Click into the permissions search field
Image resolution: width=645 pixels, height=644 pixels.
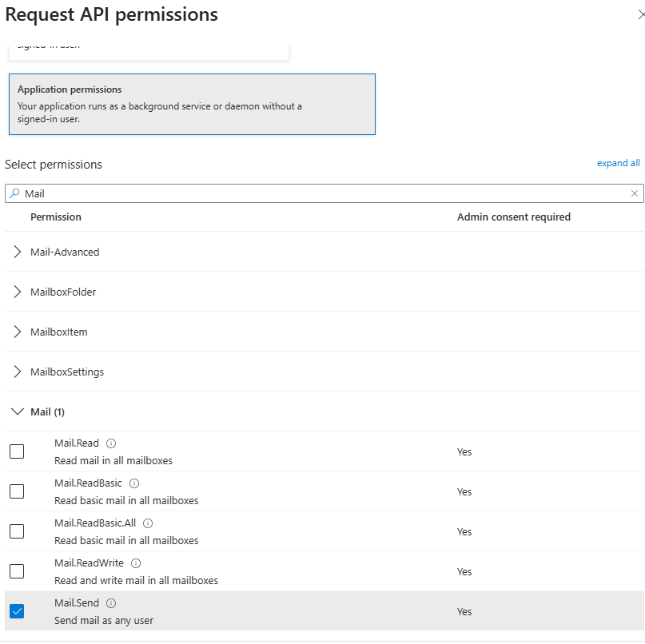click(320, 193)
